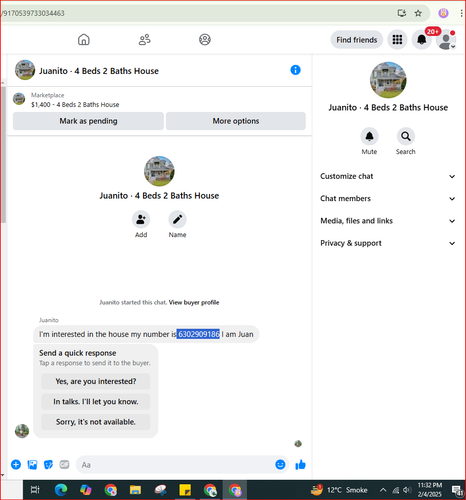The image size is (466, 500).
Task: Open the sticker picker icon
Action: (48, 465)
